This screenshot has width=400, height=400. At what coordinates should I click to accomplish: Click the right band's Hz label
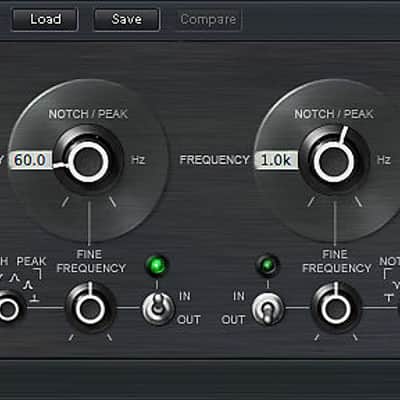[x=384, y=160]
